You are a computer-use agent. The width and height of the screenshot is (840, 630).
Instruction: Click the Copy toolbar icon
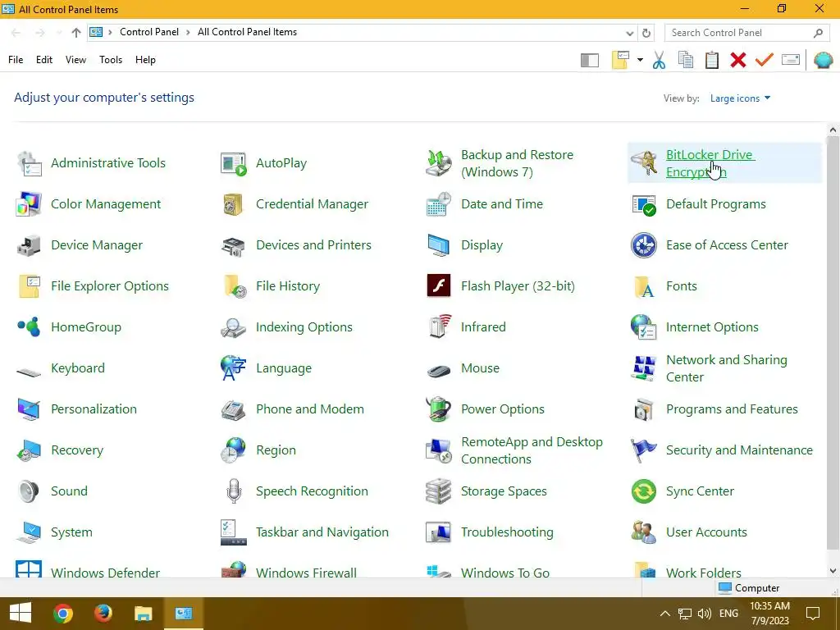(686, 60)
